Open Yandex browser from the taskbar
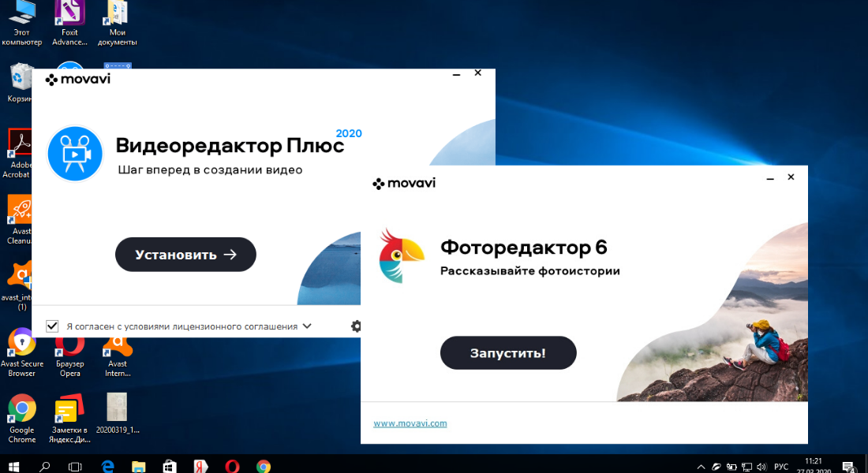 click(x=200, y=467)
